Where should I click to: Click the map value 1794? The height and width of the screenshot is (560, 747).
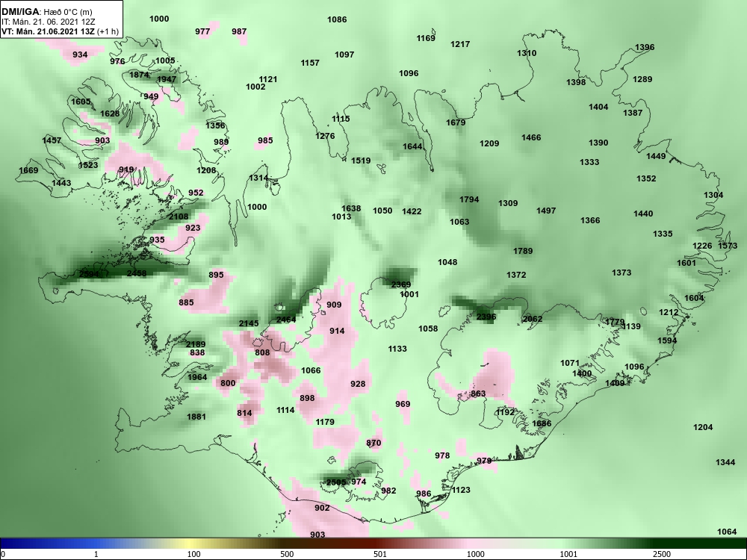click(469, 199)
